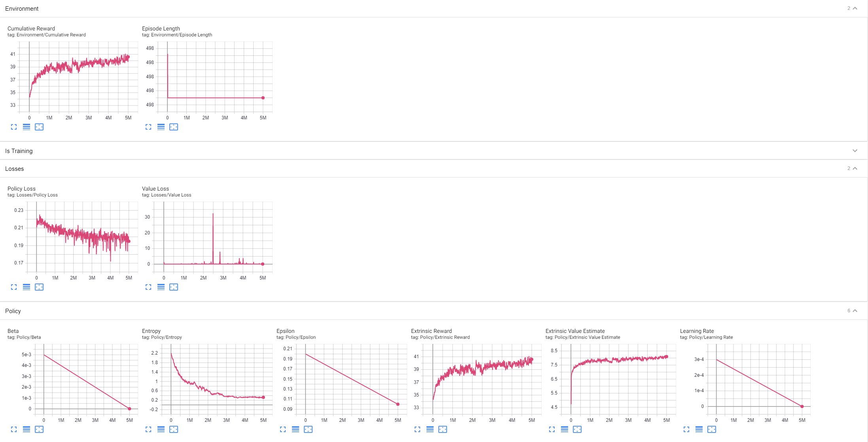Expand the Policy Loss chart size
Image resolution: width=868 pixels, height=442 pixels.
coord(14,287)
